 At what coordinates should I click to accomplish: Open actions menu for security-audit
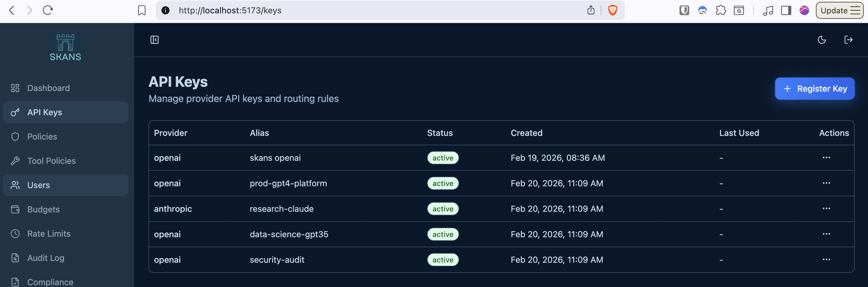point(826,259)
